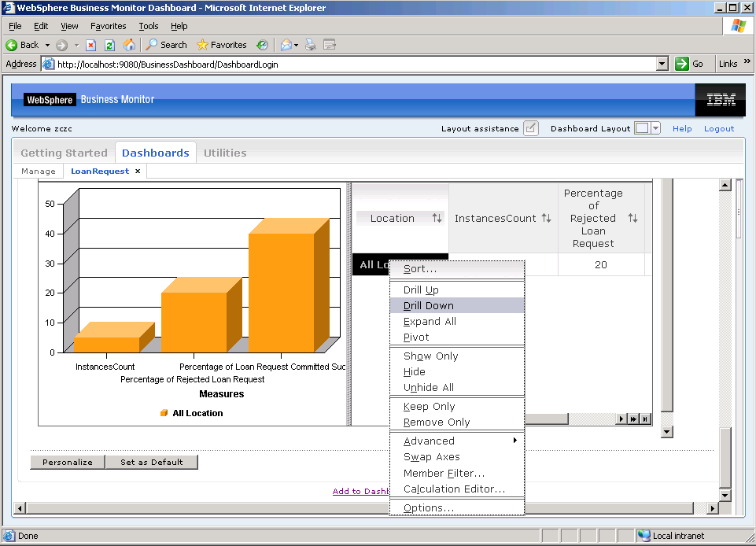This screenshot has width=756, height=546.
Task: Click the Logout link
Action: coord(719,129)
